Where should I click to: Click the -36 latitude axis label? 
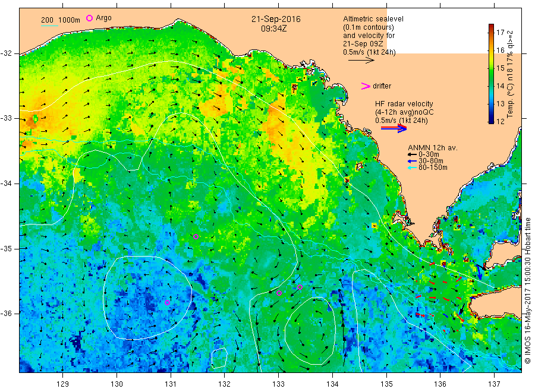pyautogui.click(x=7, y=313)
